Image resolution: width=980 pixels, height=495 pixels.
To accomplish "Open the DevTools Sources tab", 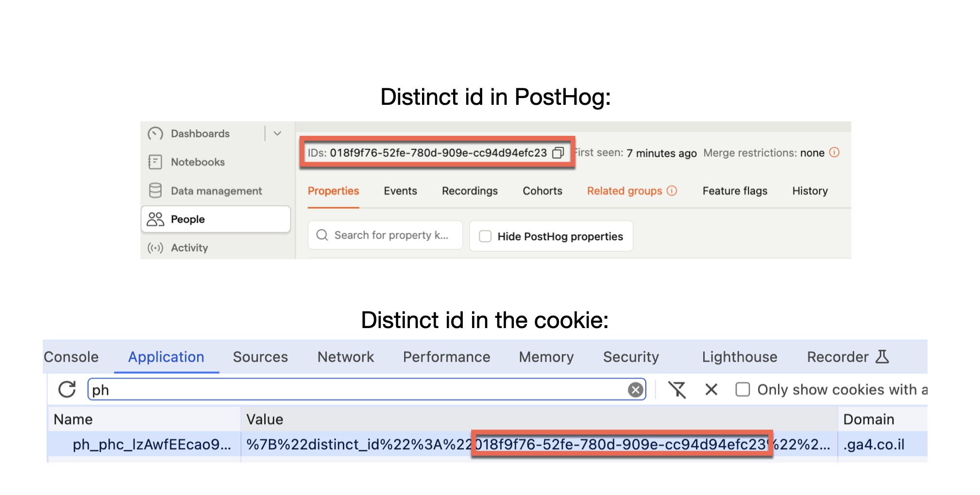I will pos(260,357).
